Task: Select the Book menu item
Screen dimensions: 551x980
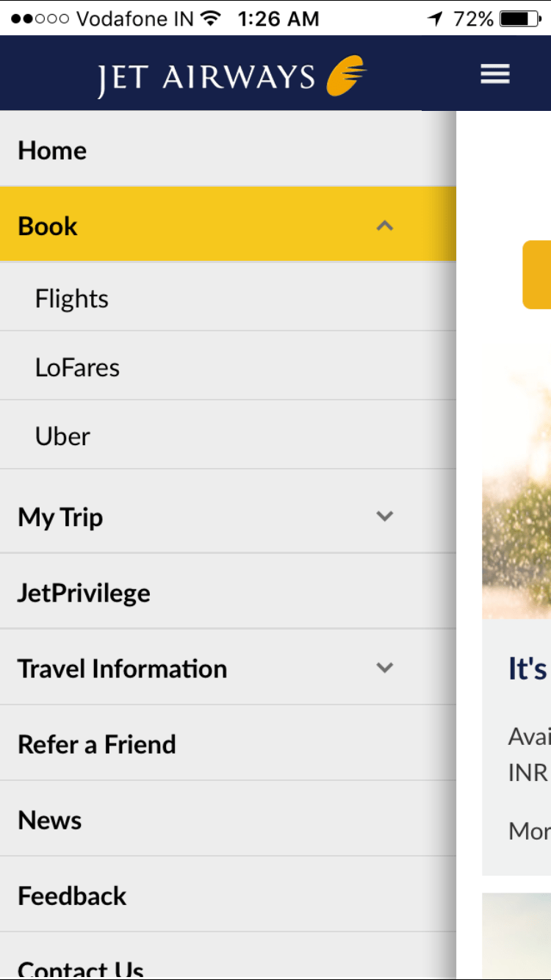Action: 47,226
